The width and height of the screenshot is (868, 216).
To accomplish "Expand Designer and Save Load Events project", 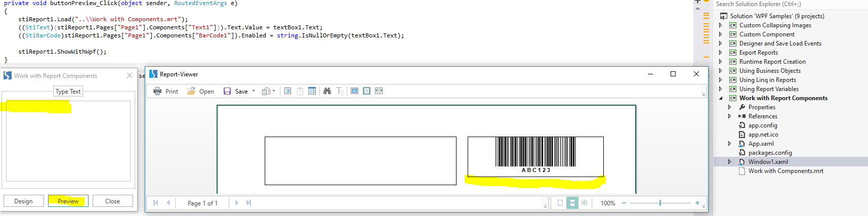I will (721, 44).
